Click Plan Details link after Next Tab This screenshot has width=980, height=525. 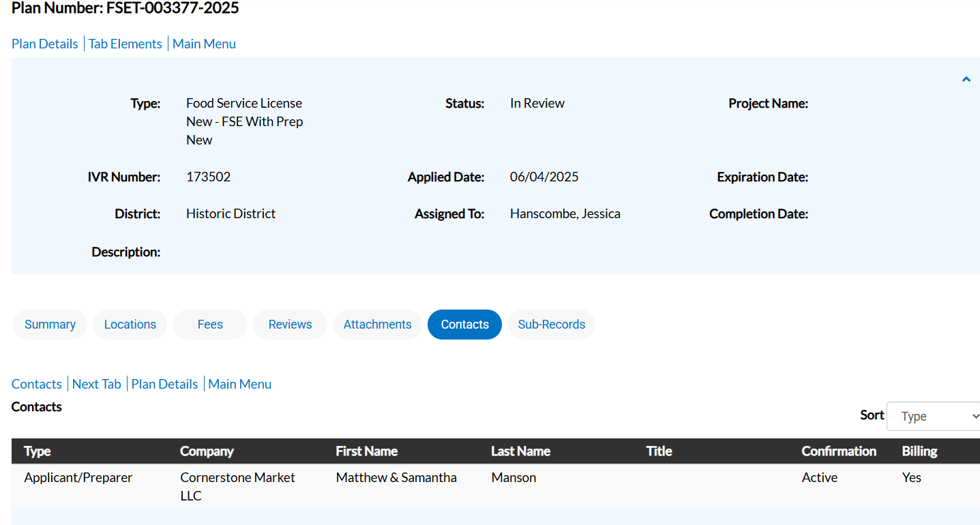tap(164, 384)
